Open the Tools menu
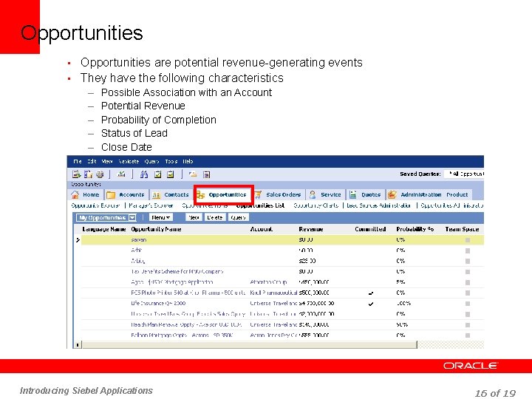 [171, 161]
